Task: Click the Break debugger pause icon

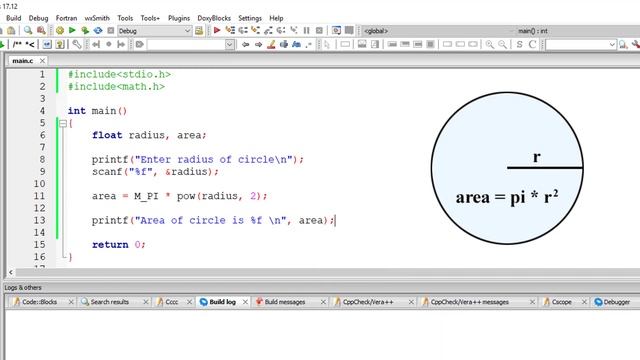Action: coord(307,31)
